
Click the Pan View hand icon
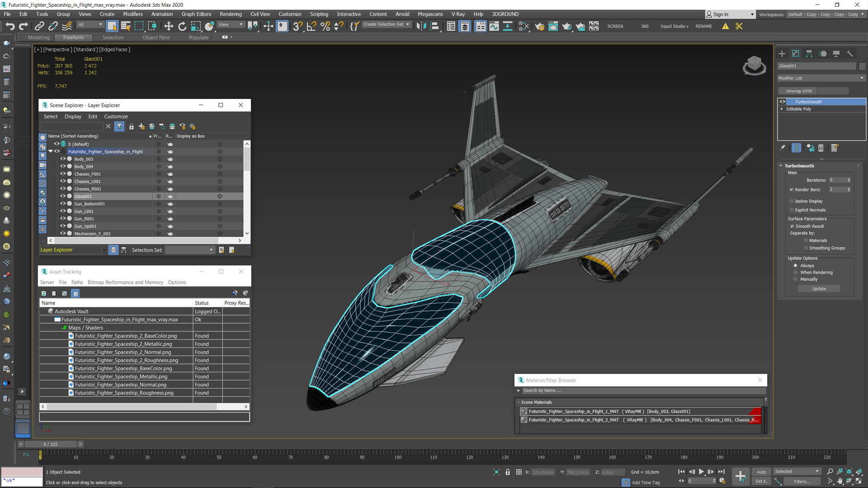point(840,481)
